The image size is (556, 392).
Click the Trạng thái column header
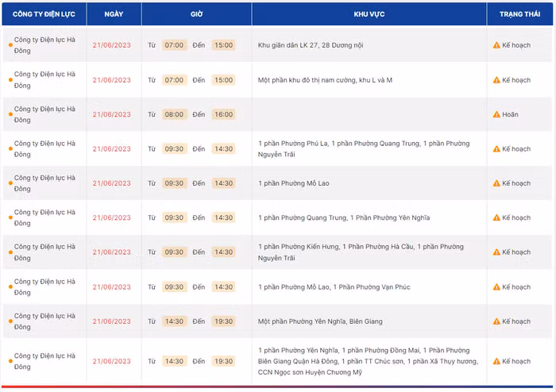coord(521,15)
